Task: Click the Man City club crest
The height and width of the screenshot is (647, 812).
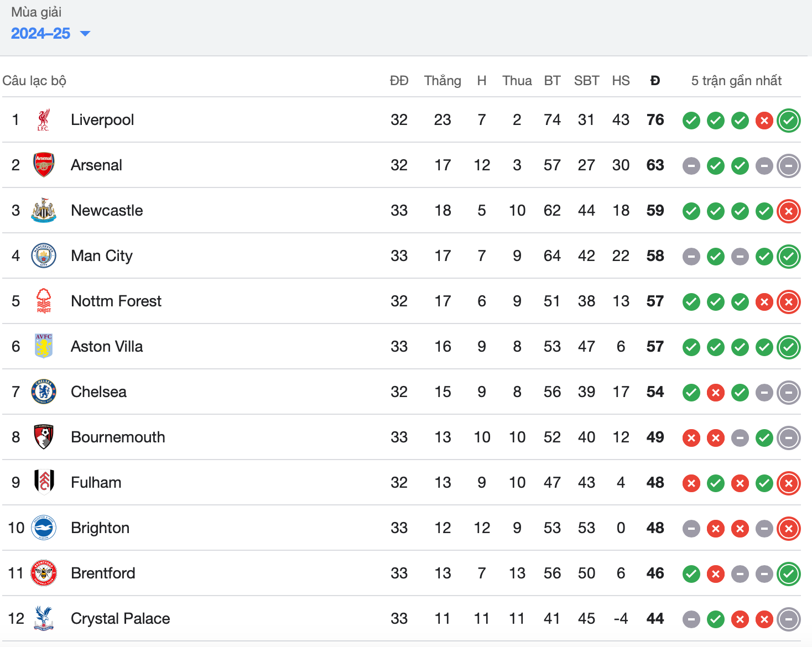Action: [44, 256]
